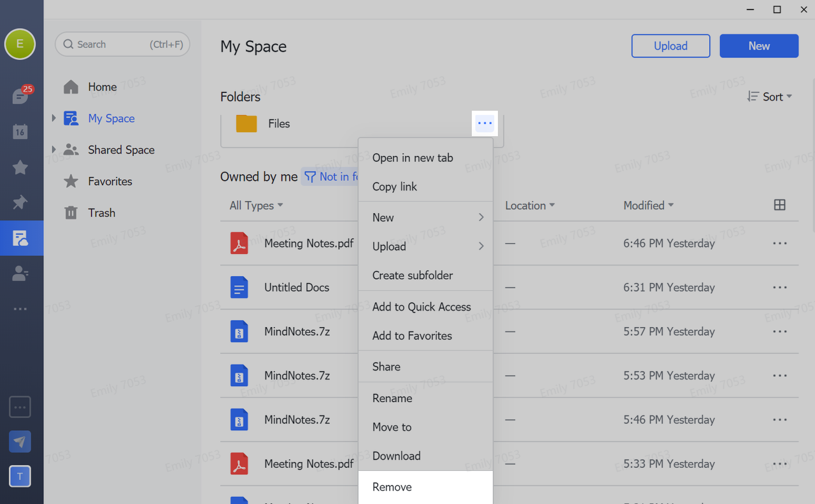Expand the My Space tree item
Screen dimensions: 815x504
coord(53,118)
